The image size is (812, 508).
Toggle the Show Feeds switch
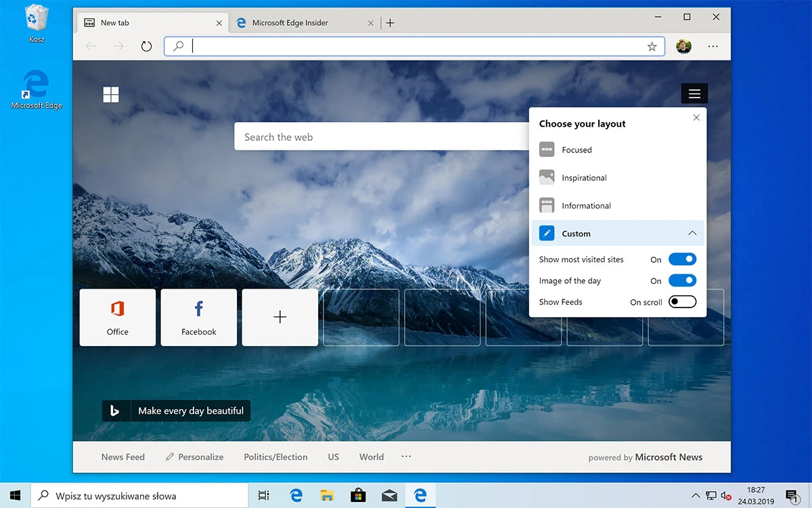pos(682,302)
